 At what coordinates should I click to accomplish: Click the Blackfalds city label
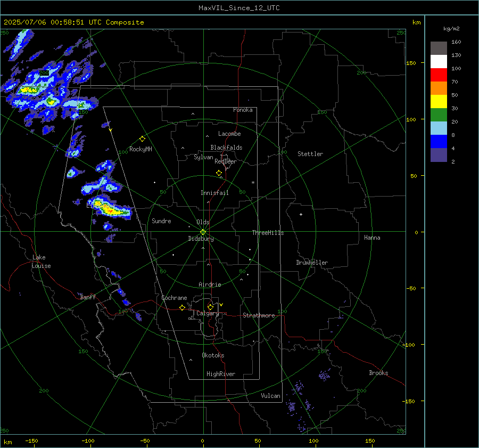pyautogui.click(x=226, y=148)
